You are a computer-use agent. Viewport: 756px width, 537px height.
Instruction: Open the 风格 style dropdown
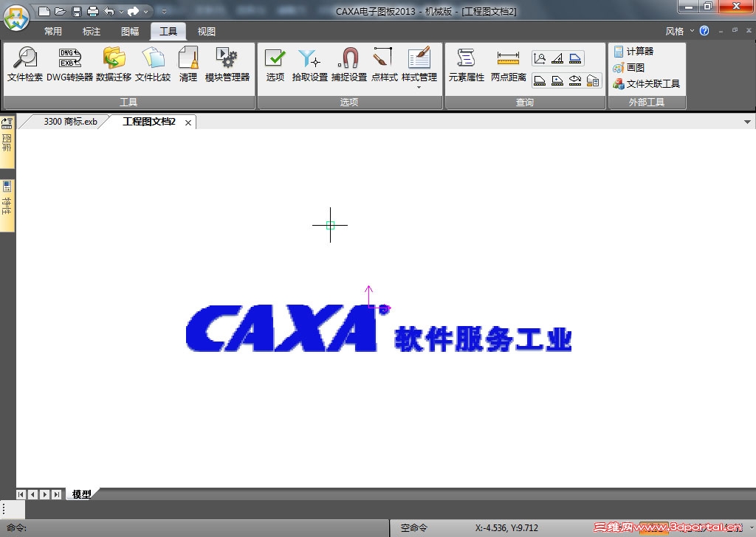click(679, 31)
